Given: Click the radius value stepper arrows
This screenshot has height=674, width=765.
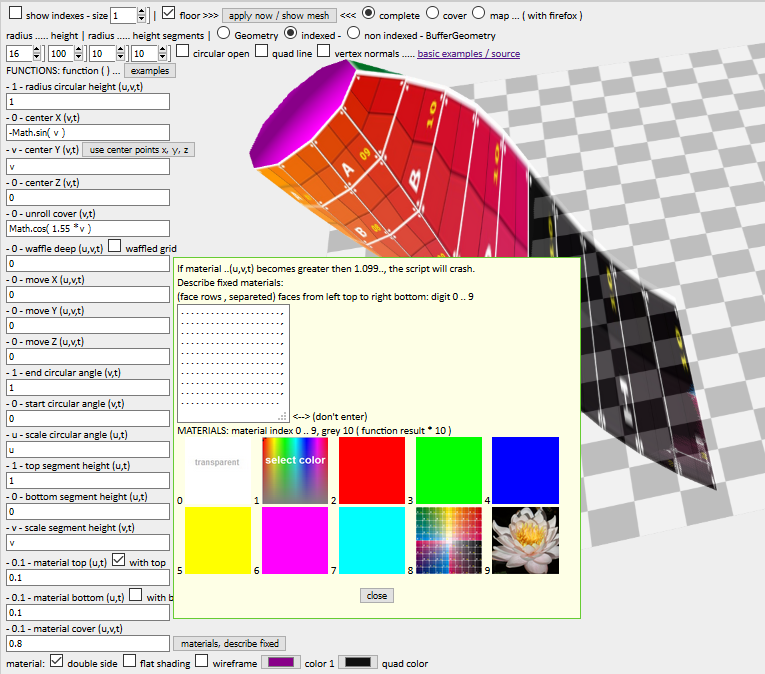Looking at the screenshot, I should tap(38, 53).
